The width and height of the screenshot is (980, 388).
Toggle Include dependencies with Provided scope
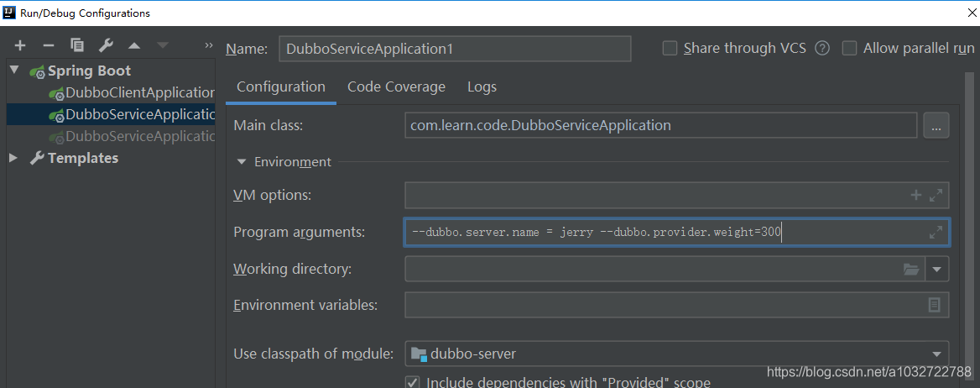click(413, 382)
